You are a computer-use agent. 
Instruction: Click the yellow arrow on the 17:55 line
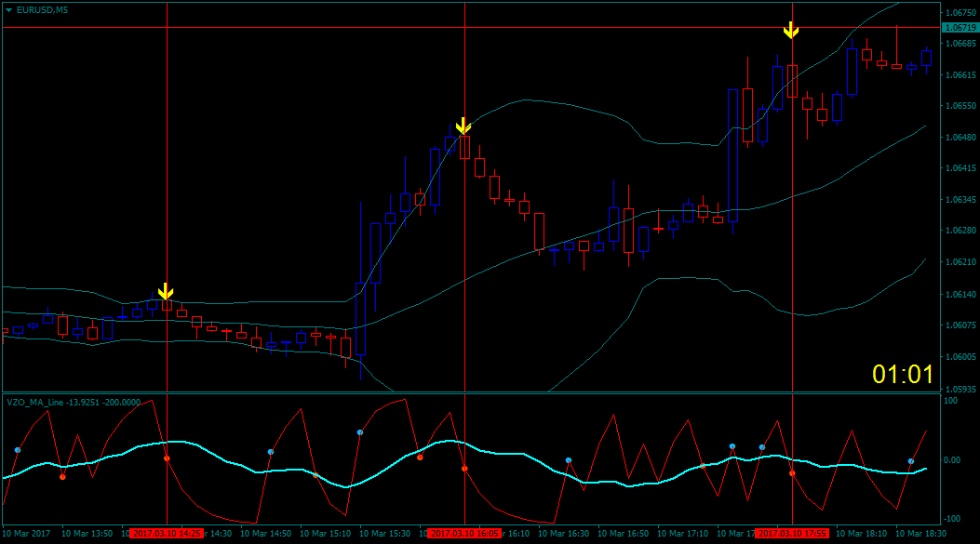tap(791, 30)
